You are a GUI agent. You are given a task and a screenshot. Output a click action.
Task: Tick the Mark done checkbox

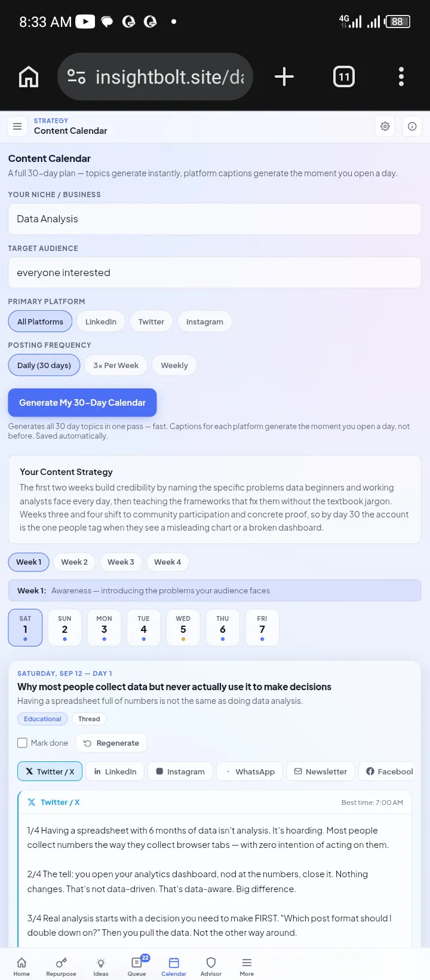[23, 743]
